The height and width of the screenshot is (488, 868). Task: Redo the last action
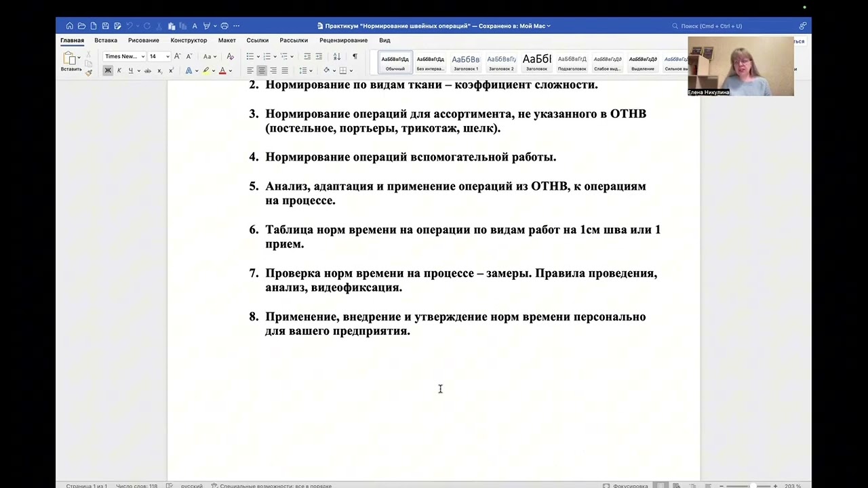click(x=147, y=26)
